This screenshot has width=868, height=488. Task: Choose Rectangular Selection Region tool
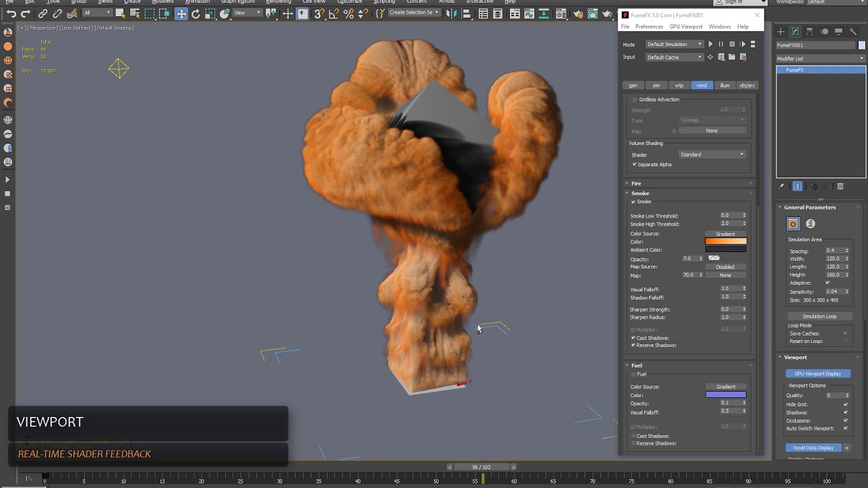(x=149, y=14)
